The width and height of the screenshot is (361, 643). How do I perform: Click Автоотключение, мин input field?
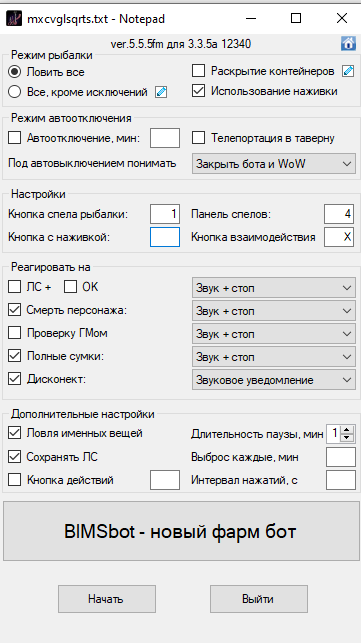point(165,138)
